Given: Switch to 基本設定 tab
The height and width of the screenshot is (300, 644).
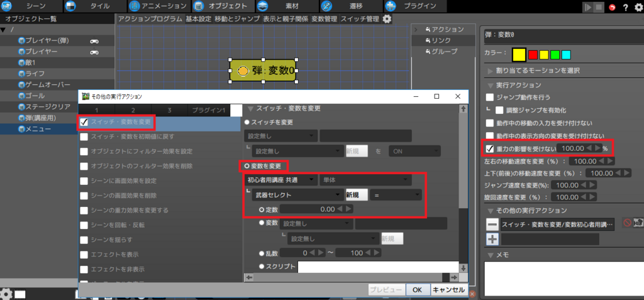Looking at the screenshot, I should pyautogui.click(x=198, y=19).
